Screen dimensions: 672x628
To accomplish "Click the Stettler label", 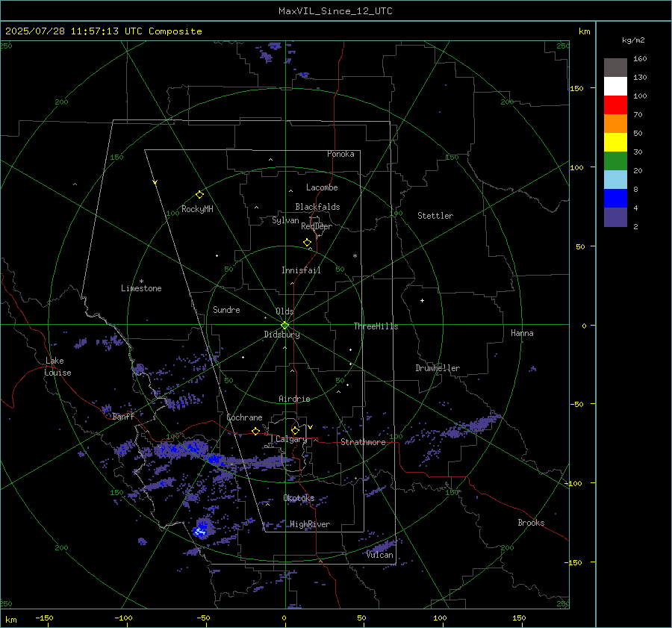I will tap(435, 216).
